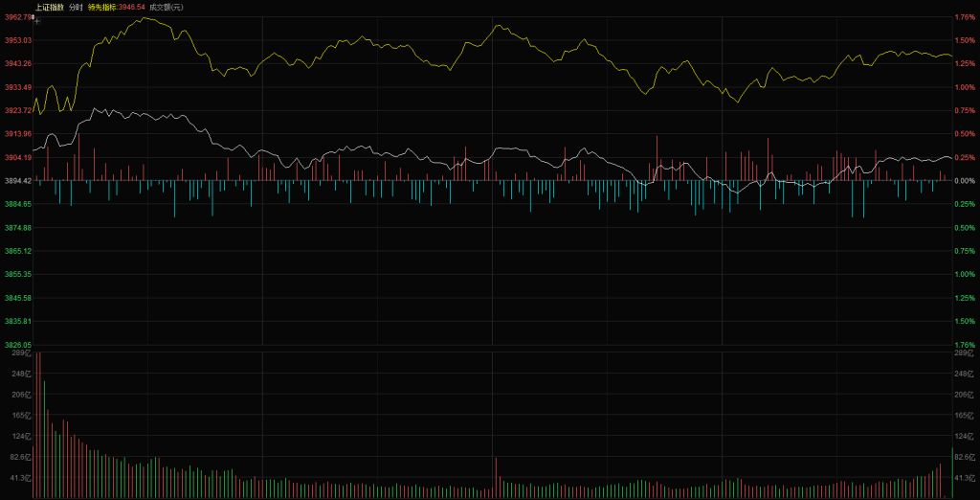This screenshot has height=500, width=980.
Task: Open the 成交额(元) turnover label
Action: click(x=166, y=7)
